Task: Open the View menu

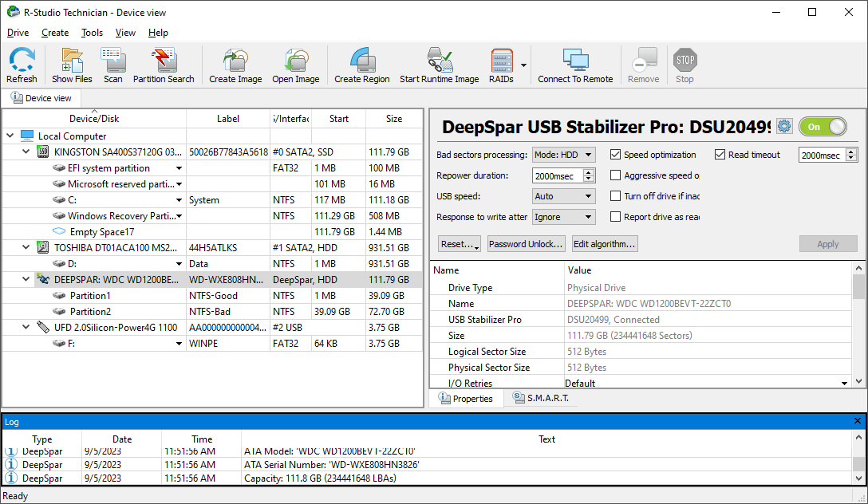Action: (x=125, y=33)
